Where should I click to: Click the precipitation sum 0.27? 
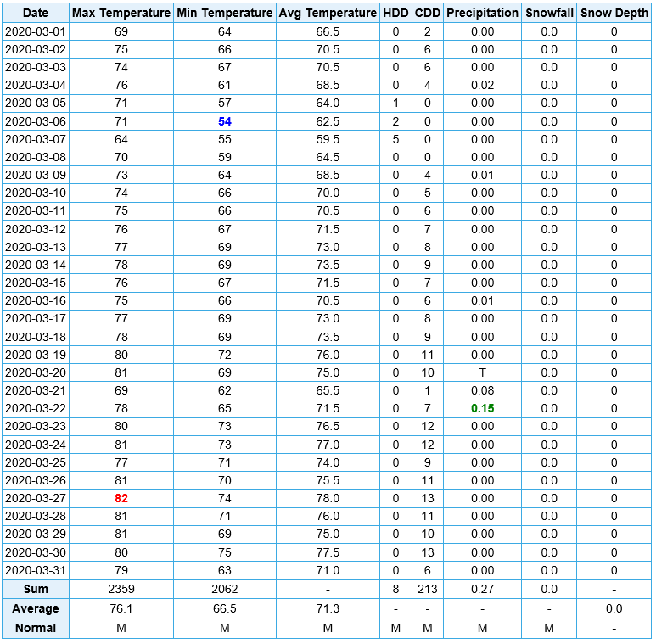tap(482, 589)
